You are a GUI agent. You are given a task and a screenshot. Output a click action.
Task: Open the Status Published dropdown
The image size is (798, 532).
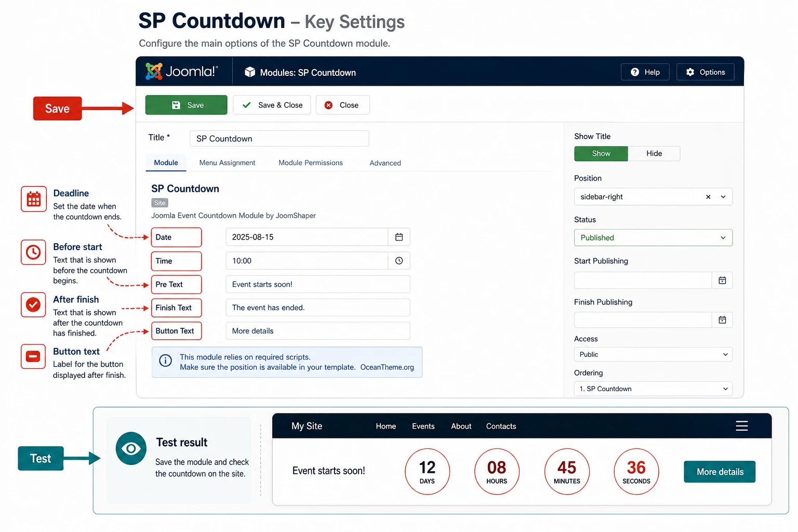click(x=653, y=238)
